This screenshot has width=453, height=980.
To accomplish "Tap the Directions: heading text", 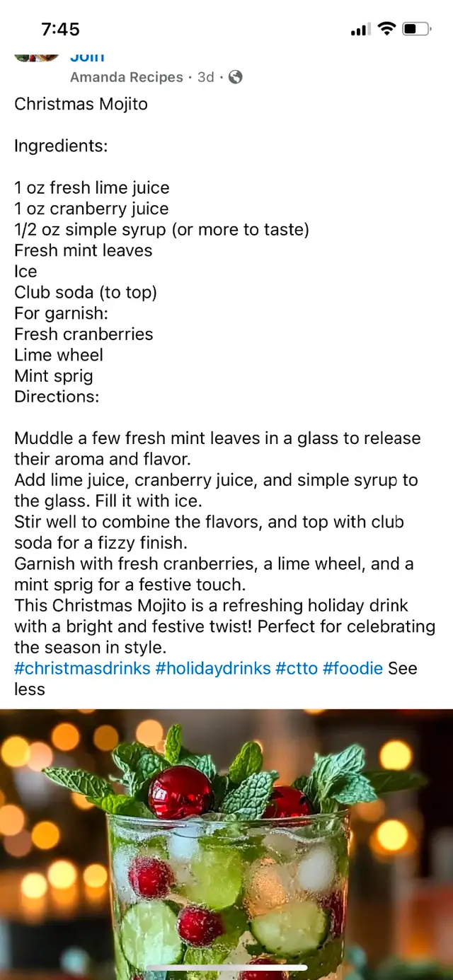I will click(x=57, y=397).
